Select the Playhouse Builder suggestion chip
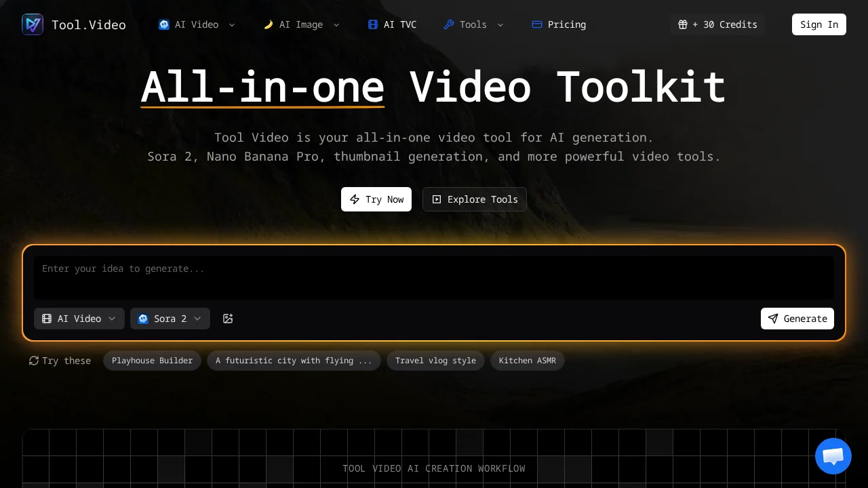 click(x=152, y=361)
